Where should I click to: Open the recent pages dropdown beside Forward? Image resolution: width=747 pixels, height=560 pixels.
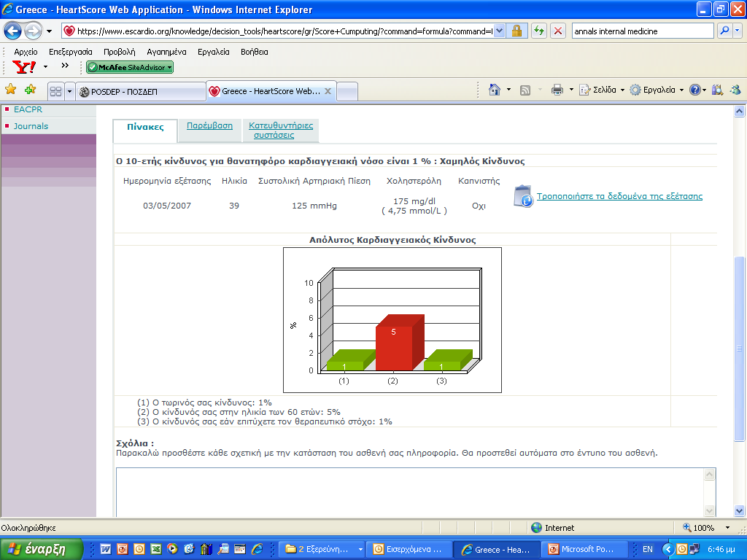49,31
